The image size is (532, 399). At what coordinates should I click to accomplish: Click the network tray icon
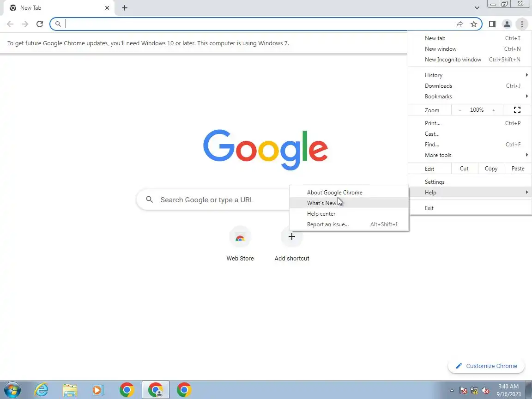tap(474, 391)
